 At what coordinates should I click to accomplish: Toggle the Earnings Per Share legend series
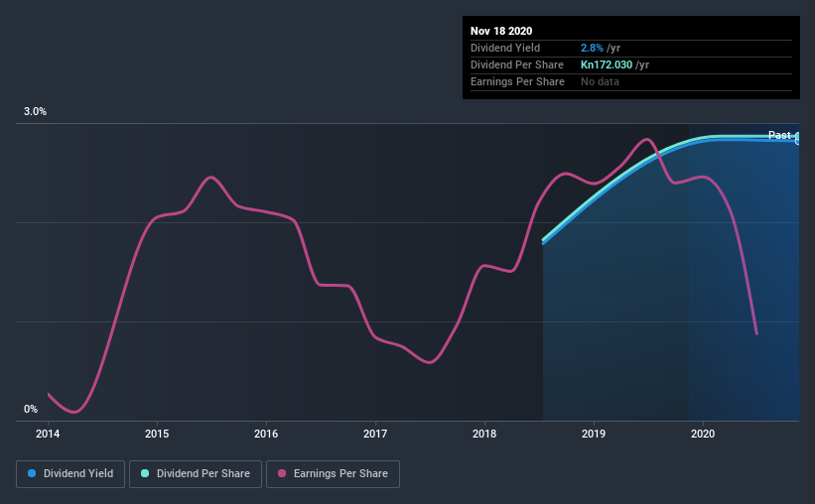pyautogui.click(x=333, y=474)
